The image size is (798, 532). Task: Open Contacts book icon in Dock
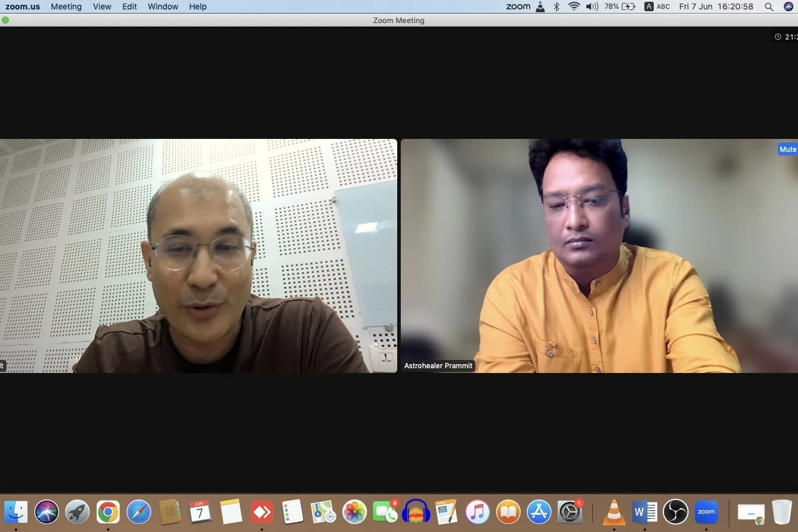[x=170, y=512]
